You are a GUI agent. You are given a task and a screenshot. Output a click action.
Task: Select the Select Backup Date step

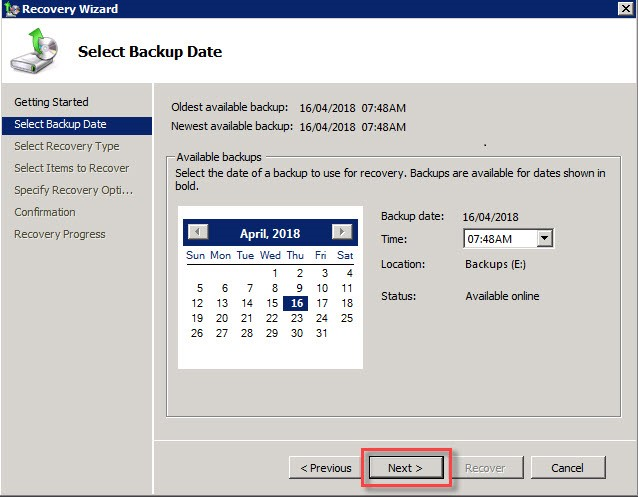pyautogui.click(x=60, y=124)
